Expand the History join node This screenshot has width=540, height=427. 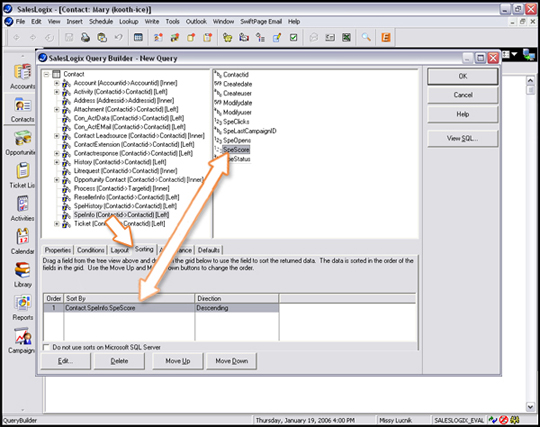click(56, 162)
